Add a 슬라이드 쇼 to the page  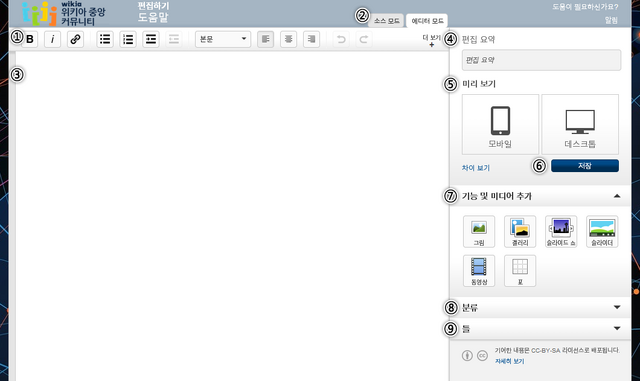[561, 232]
